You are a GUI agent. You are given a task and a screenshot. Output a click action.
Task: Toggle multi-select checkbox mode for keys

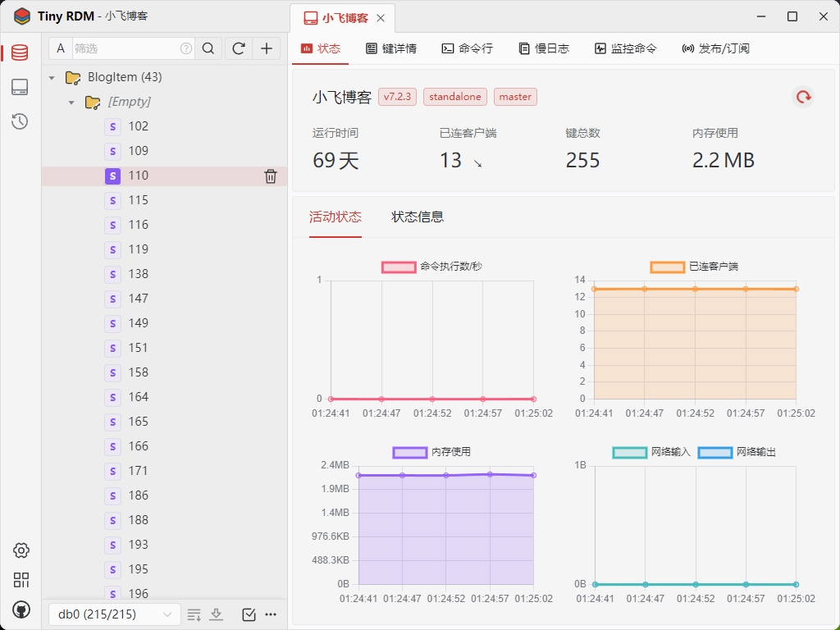coord(249,614)
